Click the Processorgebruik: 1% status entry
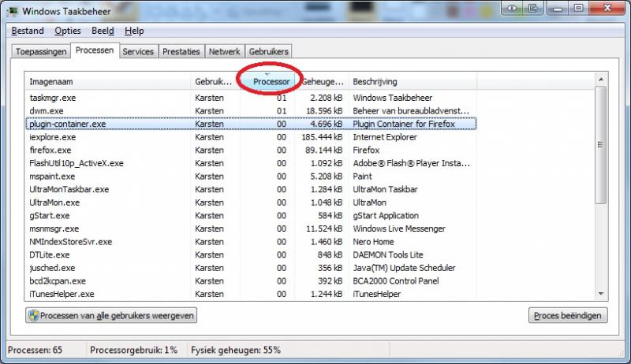This screenshot has height=364, width=631. (x=133, y=350)
